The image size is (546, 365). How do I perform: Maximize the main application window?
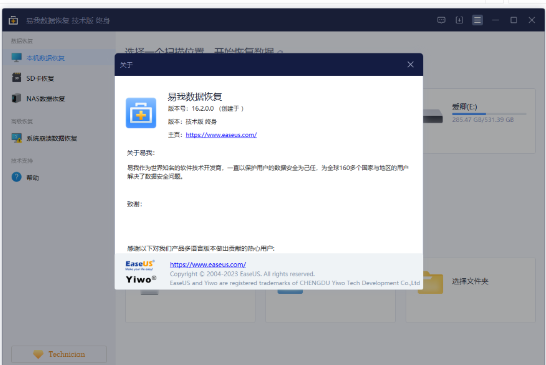tap(514, 20)
